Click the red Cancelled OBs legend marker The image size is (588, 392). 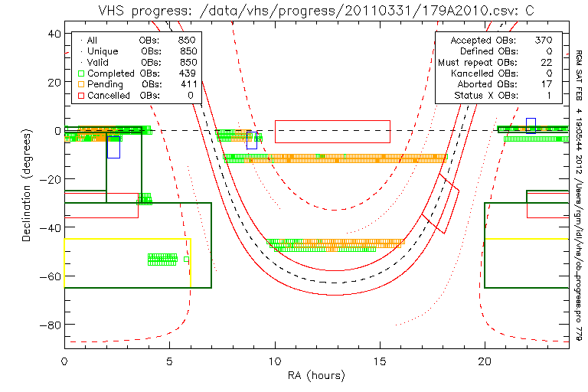(80, 96)
